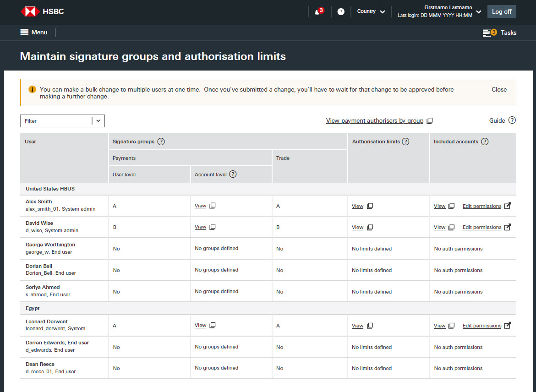Click Alex Smith authorisation limits popup icon
Screen dimensions: 536x392
click(x=370, y=206)
